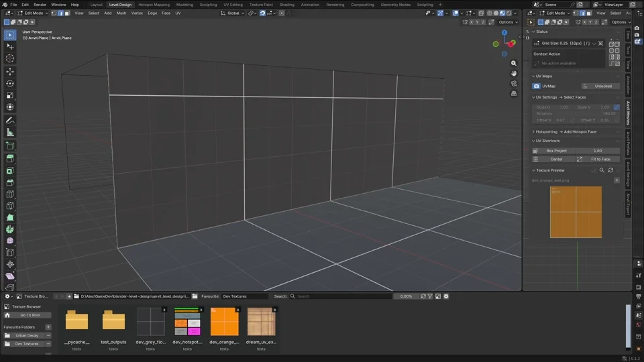644x362 pixels.
Task: Collapse the Status panel
Action: 533,32
